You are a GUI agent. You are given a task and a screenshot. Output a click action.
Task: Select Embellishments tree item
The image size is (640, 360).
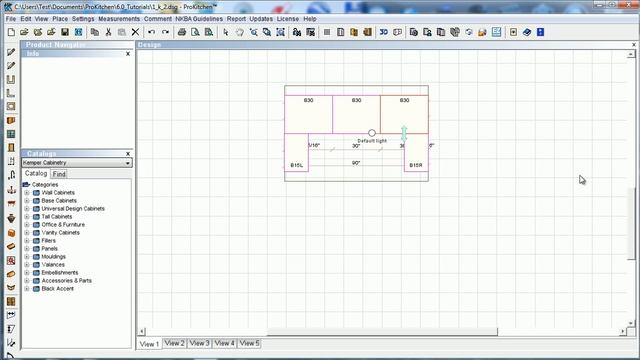[x=60, y=273]
